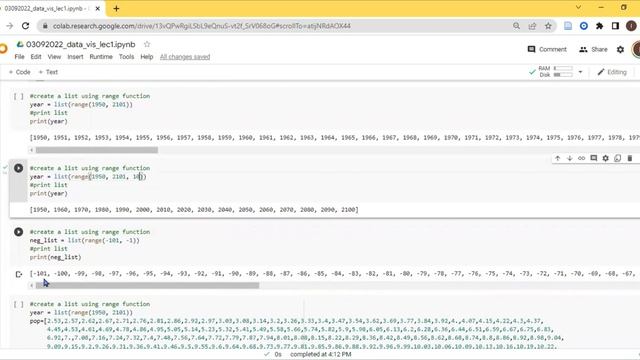Click the output starting [1950, 1960, 1970

(x=194, y=210)
